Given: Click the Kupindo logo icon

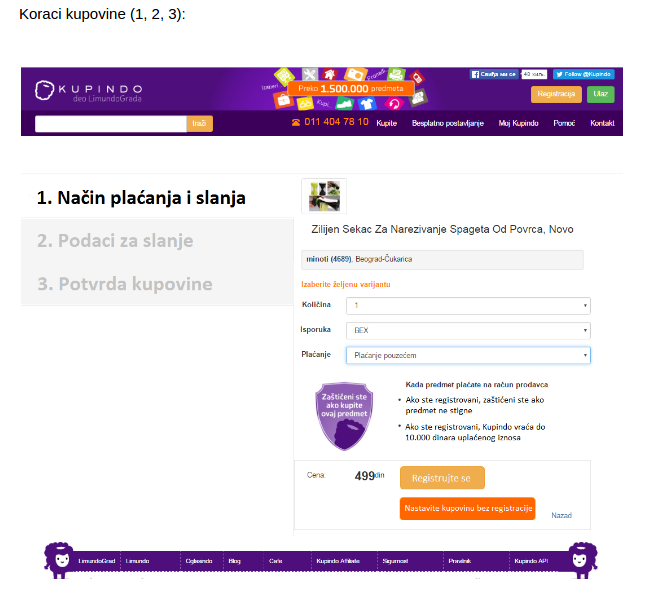Looking at the screenshot, I should pyautogui.click(x=44, y=90).
